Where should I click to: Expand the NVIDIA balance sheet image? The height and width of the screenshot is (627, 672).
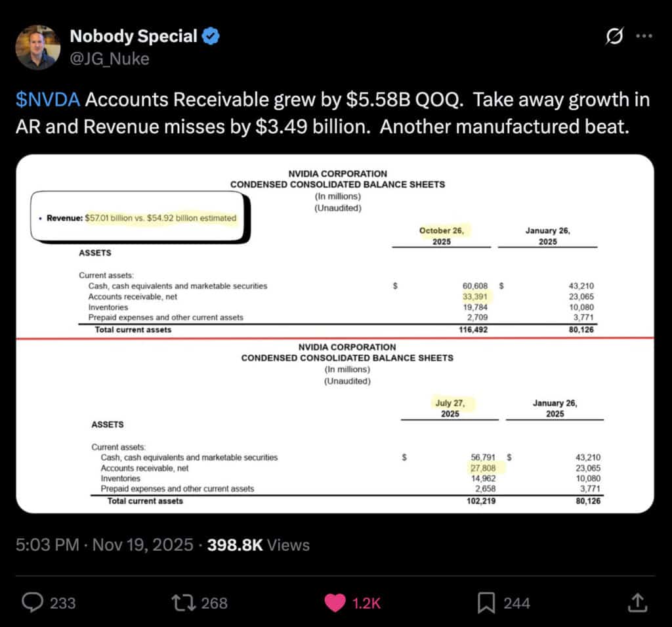[x=335, y=334]
